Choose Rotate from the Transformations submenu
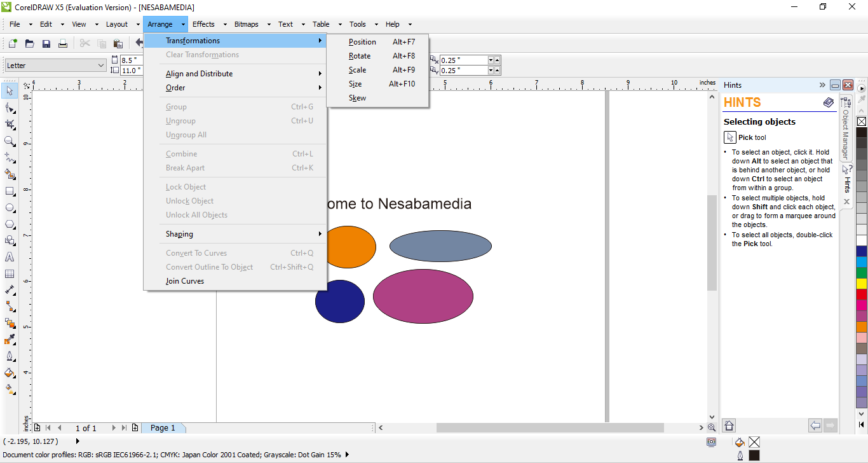The image size is (868, 463). [x=360, y=56]
